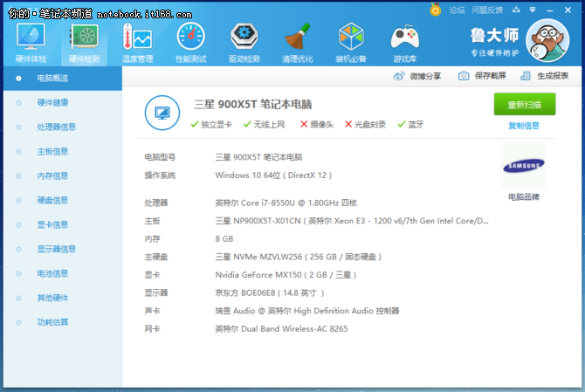
Task: Open the 硬件体检 hardware checkup icon
Action: coord(32,40)
